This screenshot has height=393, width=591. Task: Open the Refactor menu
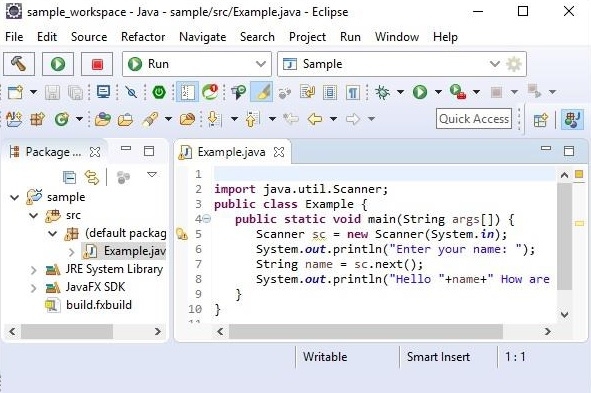click(143, 37)
